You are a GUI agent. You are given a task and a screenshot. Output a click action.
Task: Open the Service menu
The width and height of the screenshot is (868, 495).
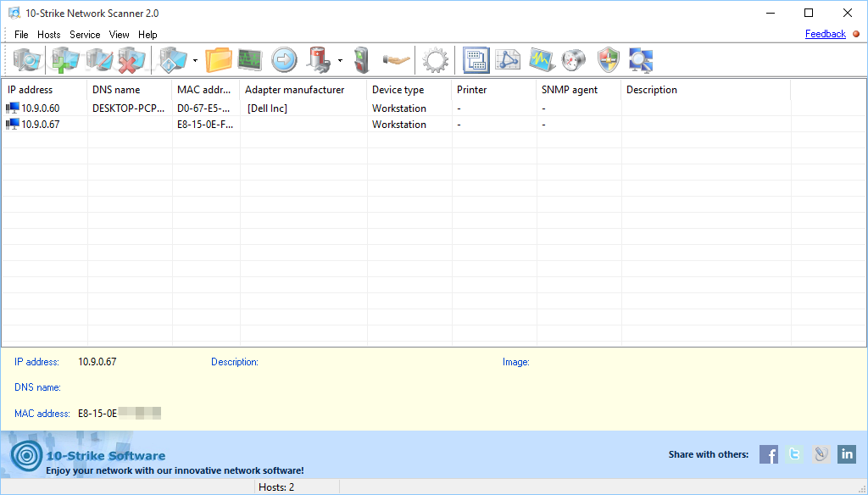tap(85, 35)
